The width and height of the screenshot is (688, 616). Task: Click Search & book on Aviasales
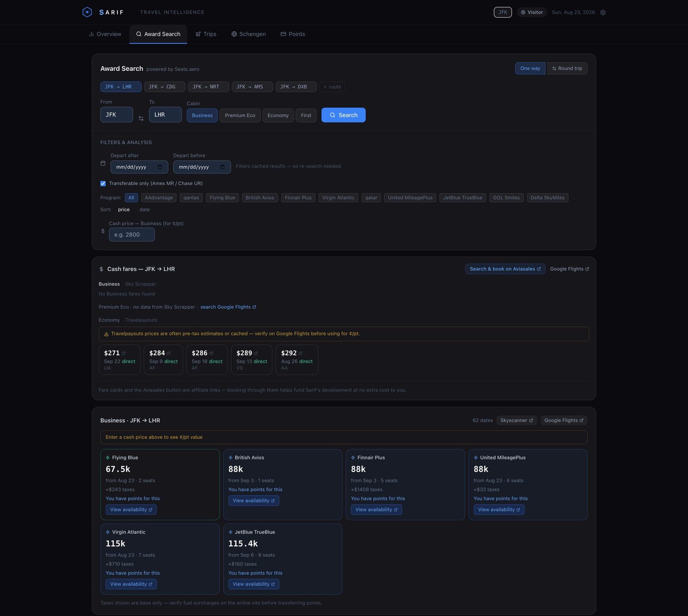505,269
